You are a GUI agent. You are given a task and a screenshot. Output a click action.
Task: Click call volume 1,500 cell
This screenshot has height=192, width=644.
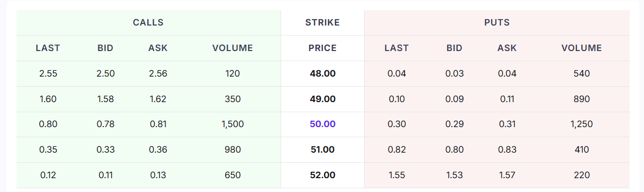pyautogui.click(x=233, y=124)
